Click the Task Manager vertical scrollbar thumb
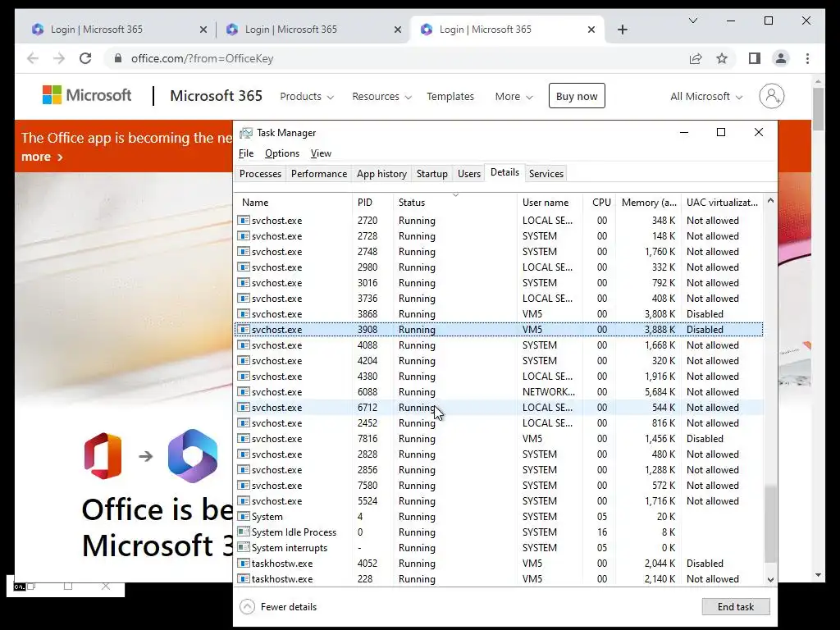This screenshot has width=840, height=630. coord(770,524)
